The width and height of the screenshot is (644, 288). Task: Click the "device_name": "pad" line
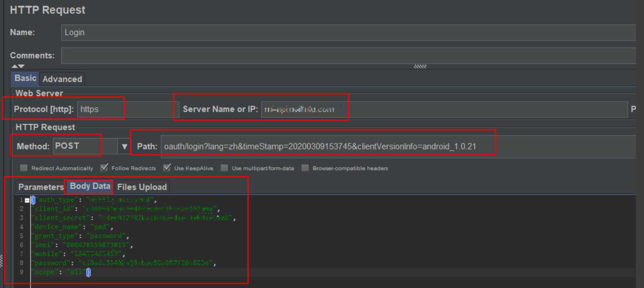point(72,227)
